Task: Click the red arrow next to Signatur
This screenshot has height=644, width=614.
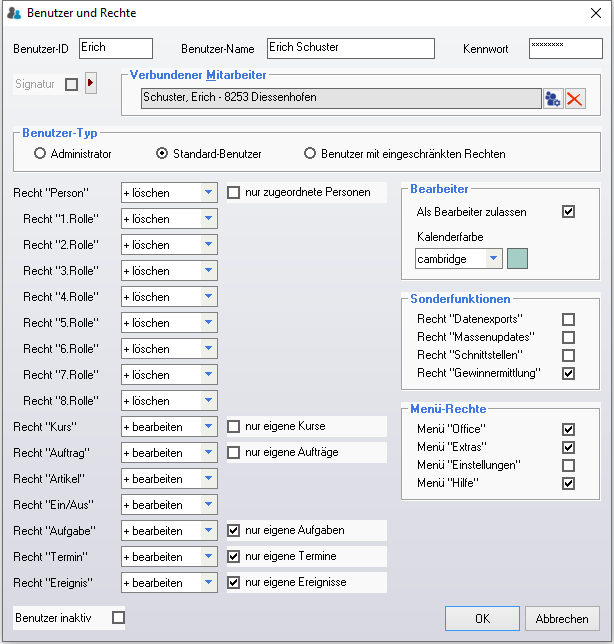Action: pyautogui.click(x=91, y=84)
